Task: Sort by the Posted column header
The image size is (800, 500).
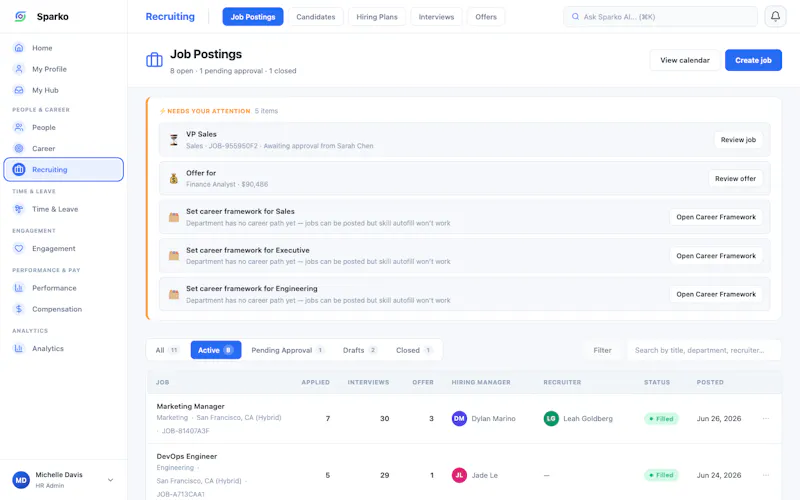Action: [x=710, y=382]
